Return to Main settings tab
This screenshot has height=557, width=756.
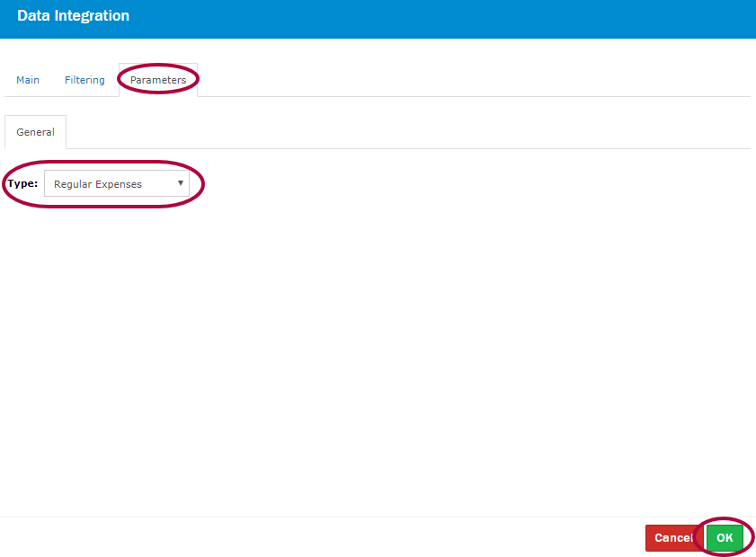tap(28, 80)
